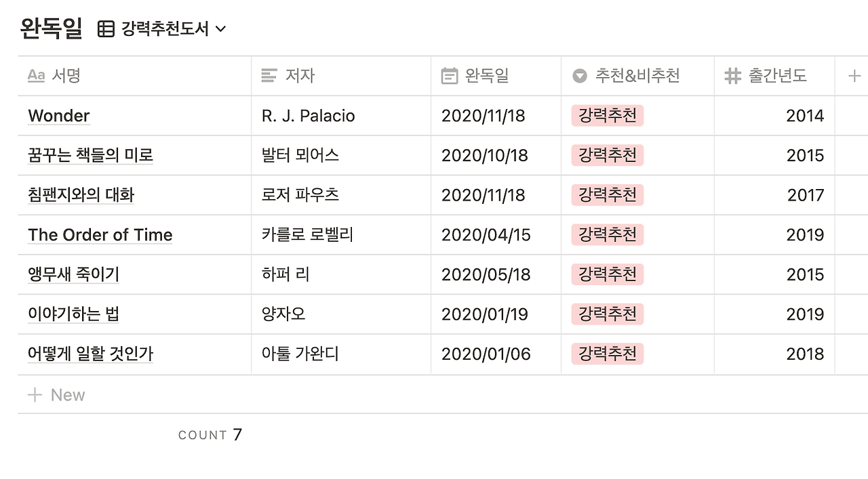Screen dimensions: 868x479
Task: Click the text lines icon in 저자 header
Action: pyautogui.click(x=269, y=76)
